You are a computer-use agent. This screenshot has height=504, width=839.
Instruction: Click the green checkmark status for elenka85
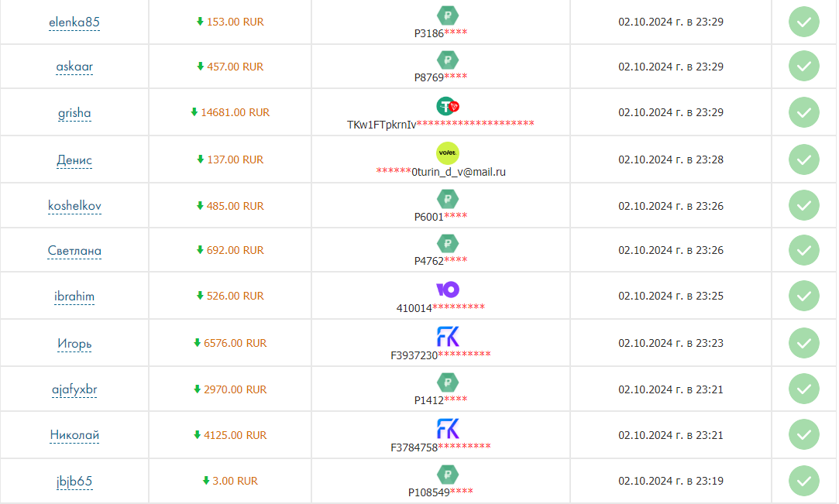pos(804,22)
